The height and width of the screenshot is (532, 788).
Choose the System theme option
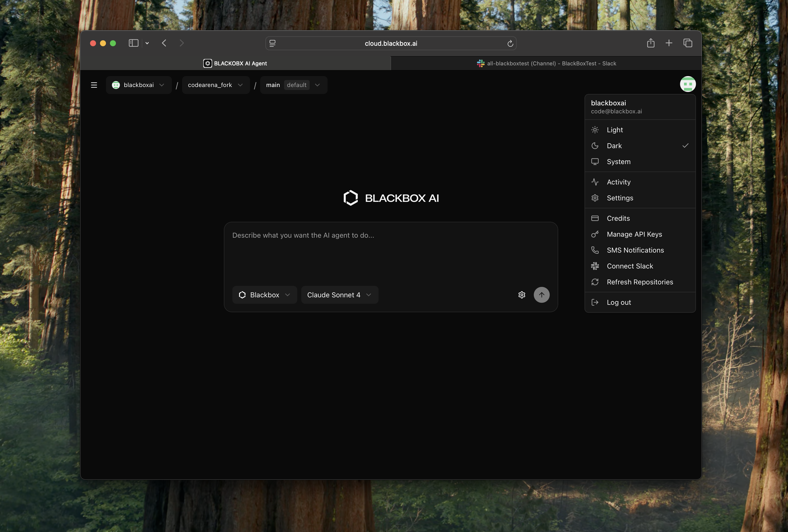coord(618,162)
